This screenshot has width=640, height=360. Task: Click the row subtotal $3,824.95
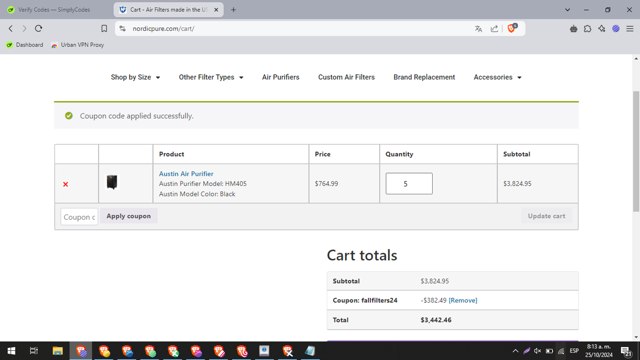tap(517, 184)
